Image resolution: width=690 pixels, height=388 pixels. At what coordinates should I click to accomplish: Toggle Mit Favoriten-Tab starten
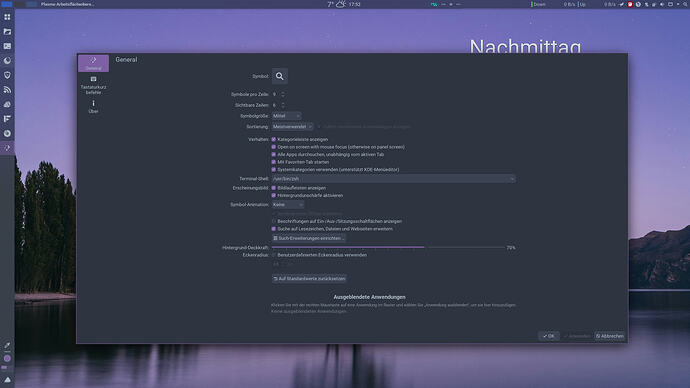[274, 162]
